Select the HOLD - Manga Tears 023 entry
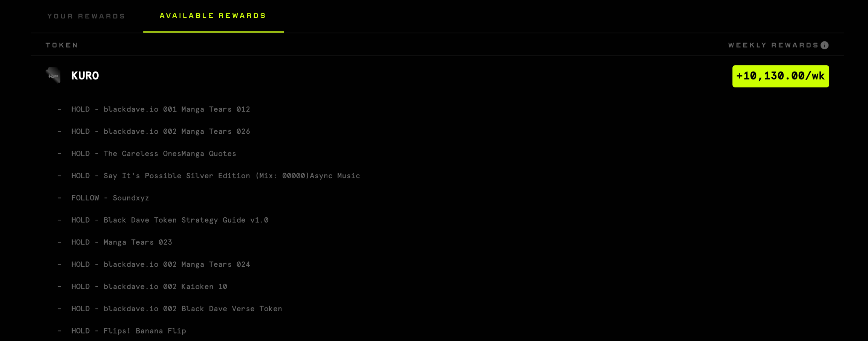Screen dimensions: 868x341 (122, 242)
